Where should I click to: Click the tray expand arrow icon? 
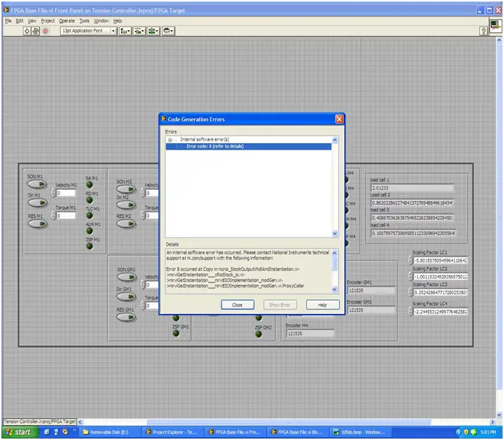(x=459, y=432)
